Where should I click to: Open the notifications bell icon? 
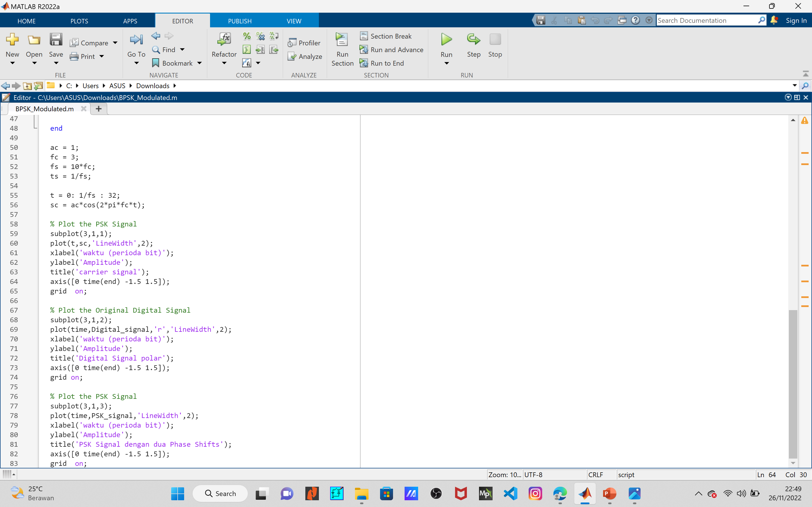coord(774,21)
